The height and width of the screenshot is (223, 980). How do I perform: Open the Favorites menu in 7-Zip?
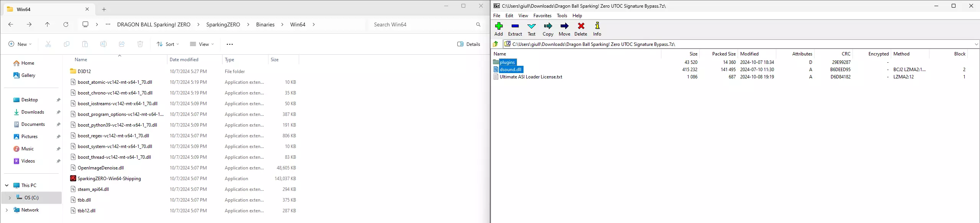click(x=542, y=16)
